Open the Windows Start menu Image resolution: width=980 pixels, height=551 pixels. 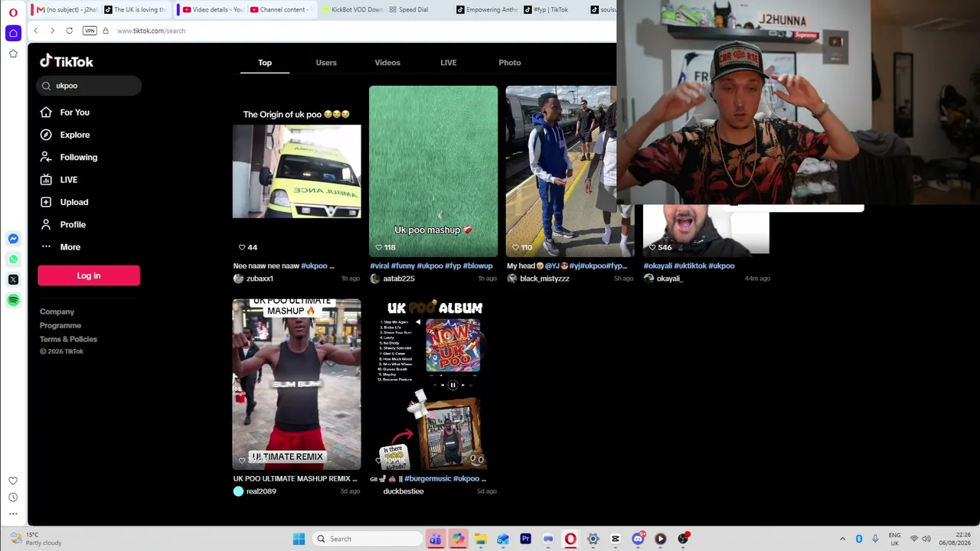coord(299,539)
